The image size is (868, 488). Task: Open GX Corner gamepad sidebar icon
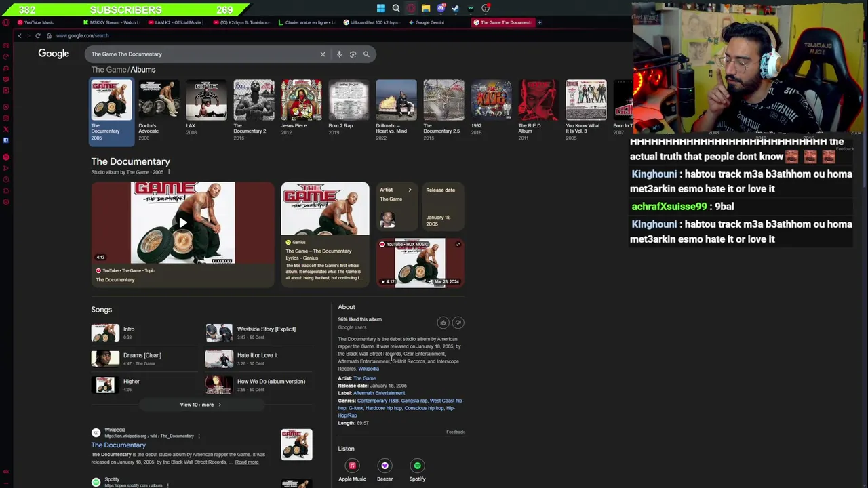(6, 46)
